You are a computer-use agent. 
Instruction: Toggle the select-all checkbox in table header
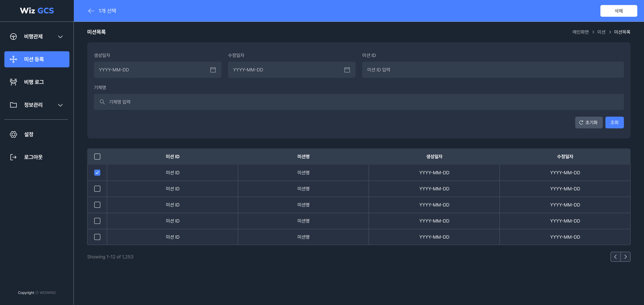pyautogui.click(x=97, y=157)
